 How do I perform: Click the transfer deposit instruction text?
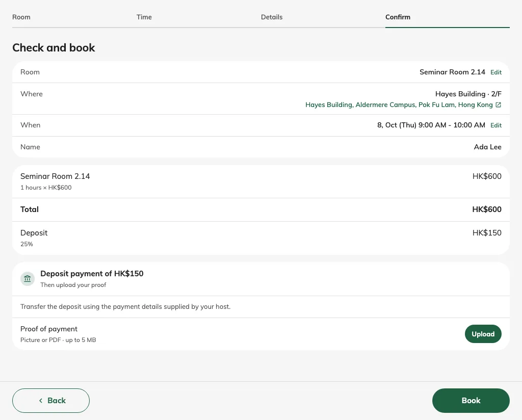tap(125, 306)
